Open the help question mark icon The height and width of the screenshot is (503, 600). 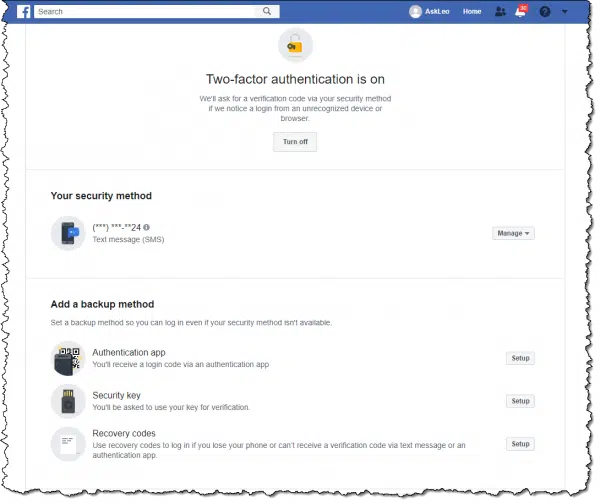[x=545, y=12]
